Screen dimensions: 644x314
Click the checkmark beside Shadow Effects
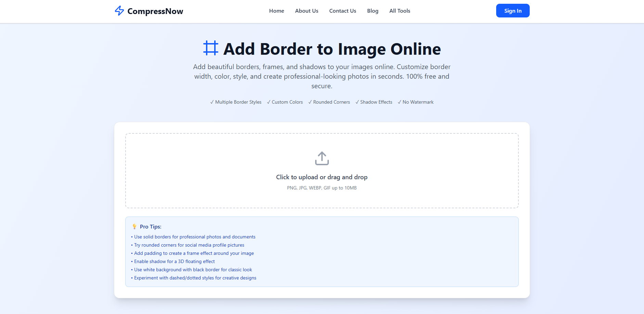point(357,102)
